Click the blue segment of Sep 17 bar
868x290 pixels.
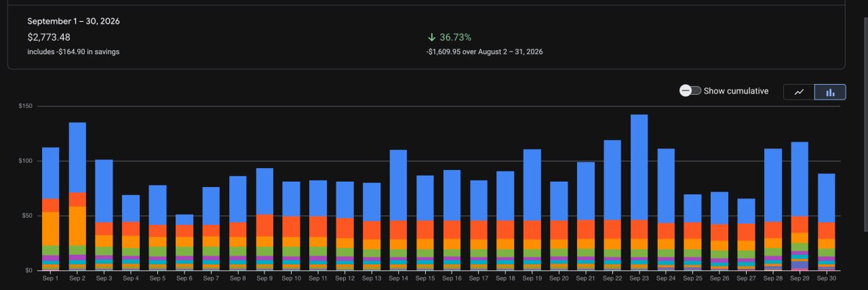pos(479,201)
